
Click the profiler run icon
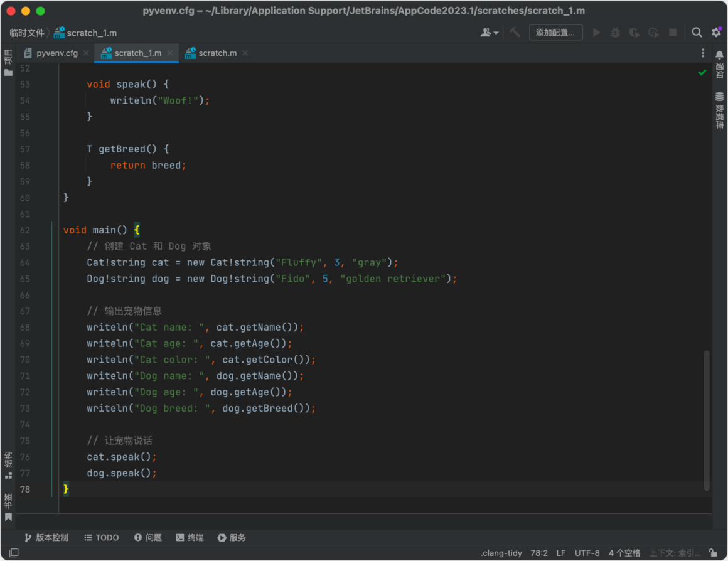click(653, 33)
